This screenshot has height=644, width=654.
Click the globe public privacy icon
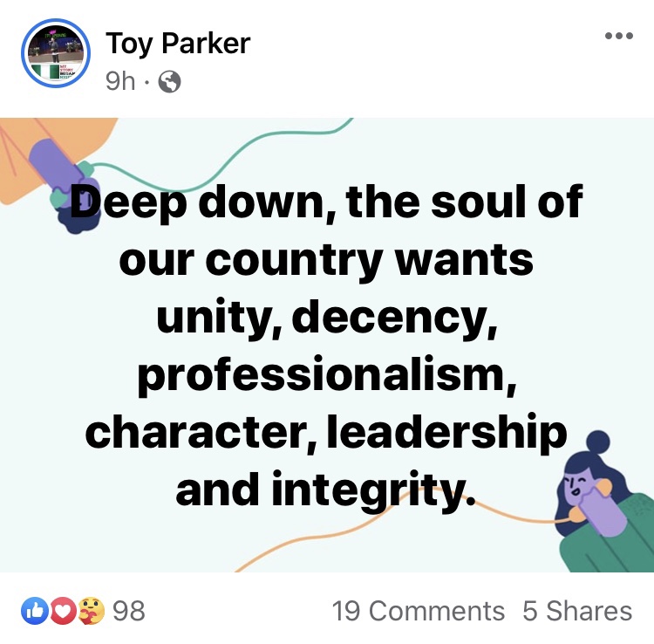[x=169, y=81]
